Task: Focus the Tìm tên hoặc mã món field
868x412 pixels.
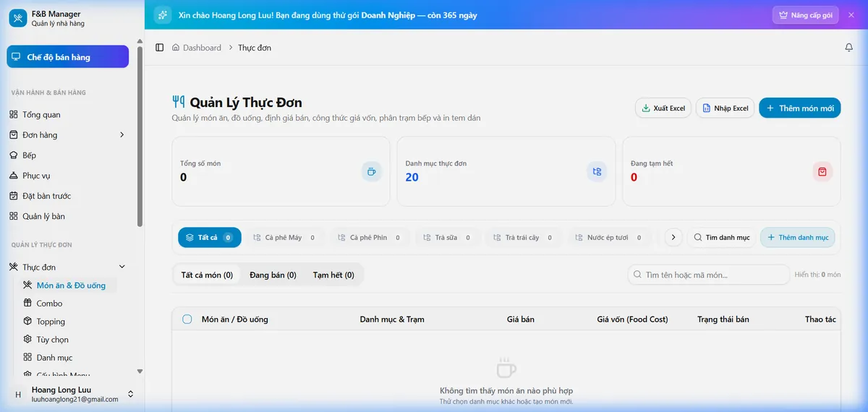Action: [x=709, y=275]
